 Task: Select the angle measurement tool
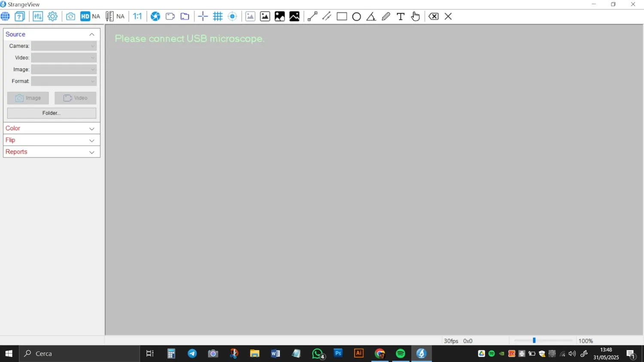click(371, 17)
